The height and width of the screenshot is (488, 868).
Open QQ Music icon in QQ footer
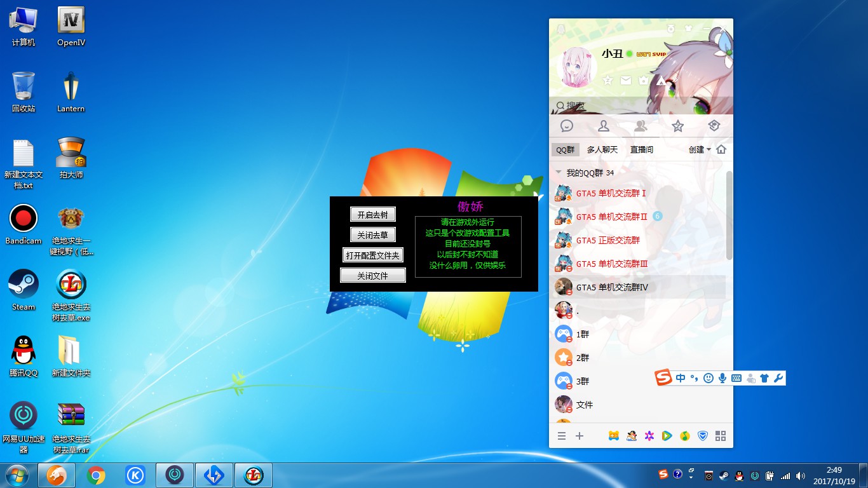point(685,436)
